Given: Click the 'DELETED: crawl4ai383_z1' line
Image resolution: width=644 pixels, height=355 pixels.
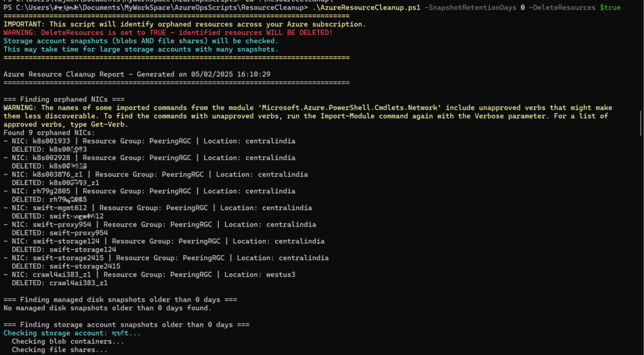Looking at the screenshot, I should click(x=60, y=283).
